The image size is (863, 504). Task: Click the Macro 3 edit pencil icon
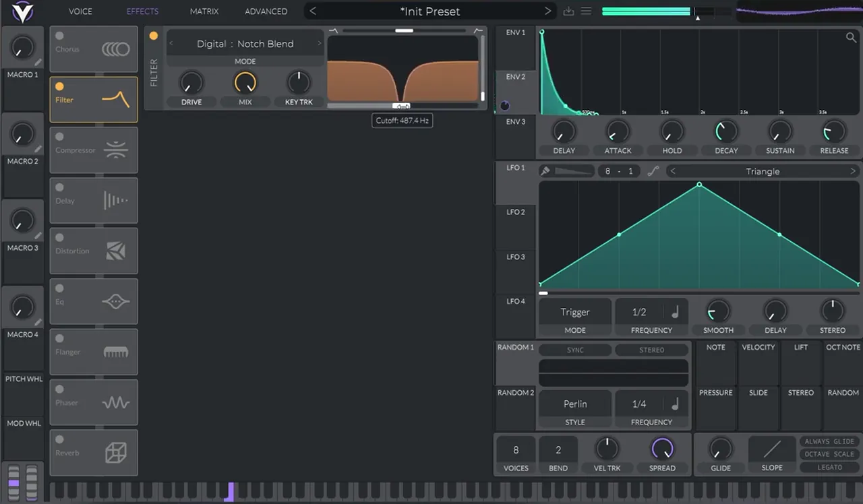point(38,236)
